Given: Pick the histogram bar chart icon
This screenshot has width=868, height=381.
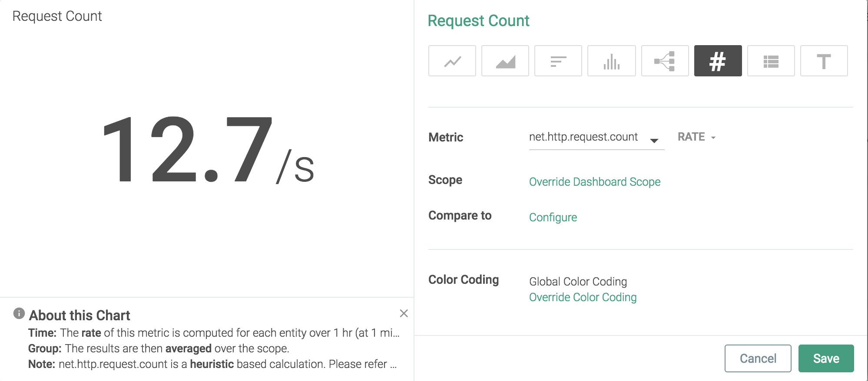Looking at the screenshot, I should click(612, 61).
